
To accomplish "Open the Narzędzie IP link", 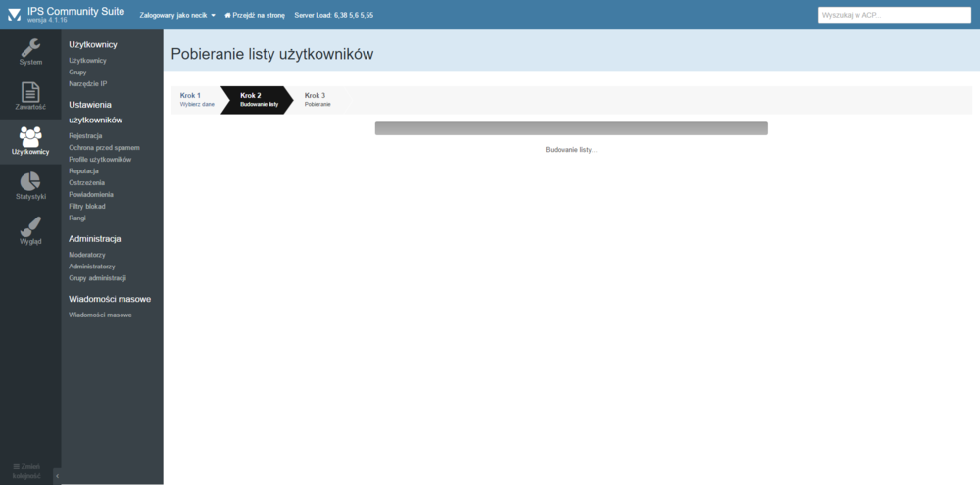I will point(88,83).
